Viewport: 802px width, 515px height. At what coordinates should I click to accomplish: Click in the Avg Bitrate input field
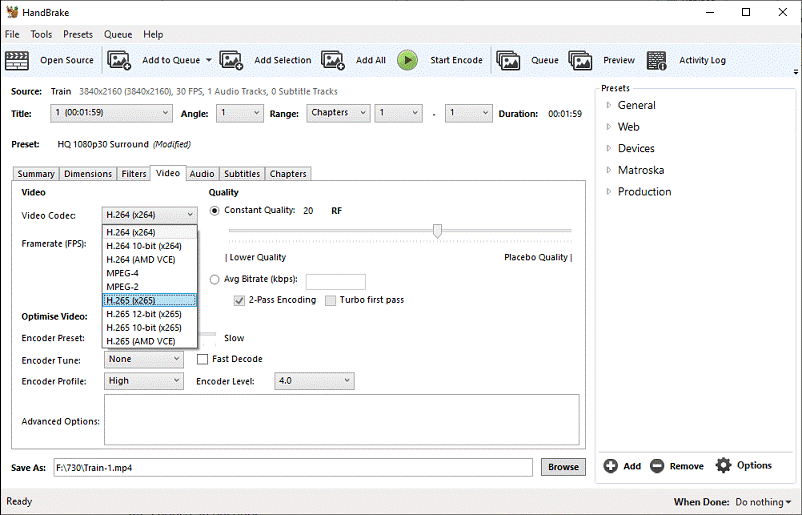(336, 282)
